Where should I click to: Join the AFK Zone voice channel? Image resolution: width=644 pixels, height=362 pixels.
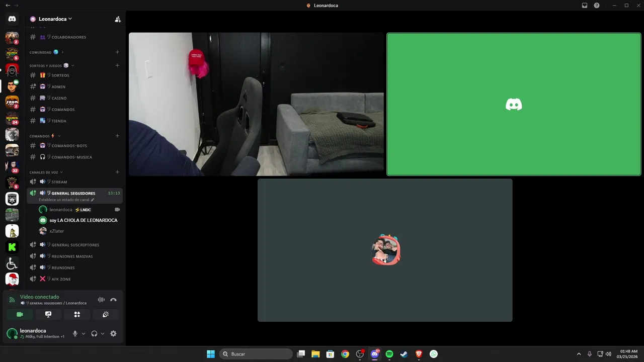coord(74,279)
